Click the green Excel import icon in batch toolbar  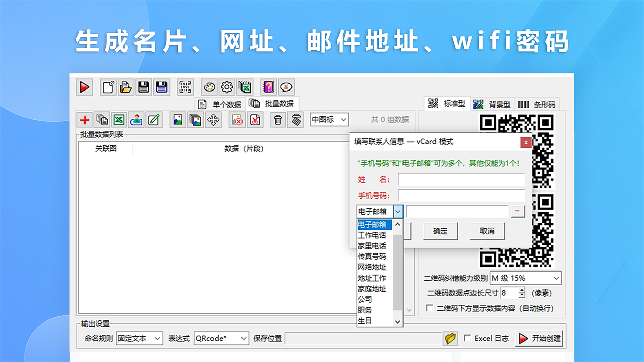119,120
